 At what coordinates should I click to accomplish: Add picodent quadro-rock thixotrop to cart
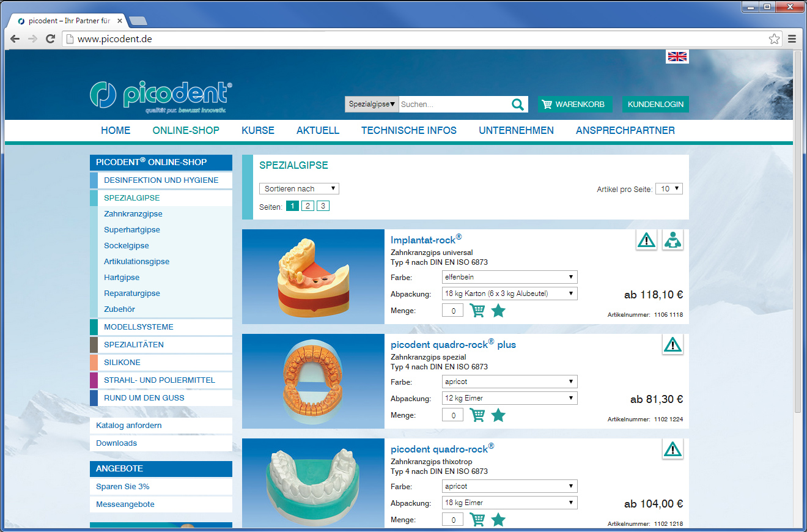(x=477, y=520)
